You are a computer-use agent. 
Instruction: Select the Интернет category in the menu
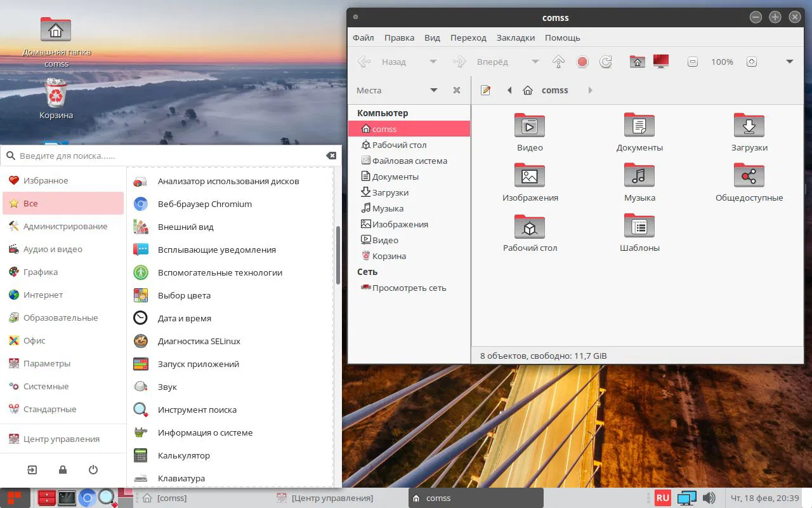(x=43, y=295)
